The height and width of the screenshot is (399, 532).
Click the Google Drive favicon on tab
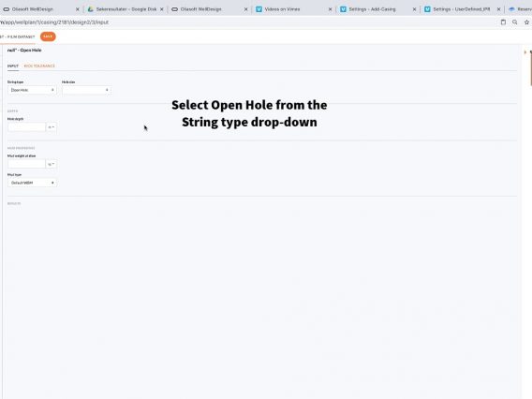coord(91,9)
